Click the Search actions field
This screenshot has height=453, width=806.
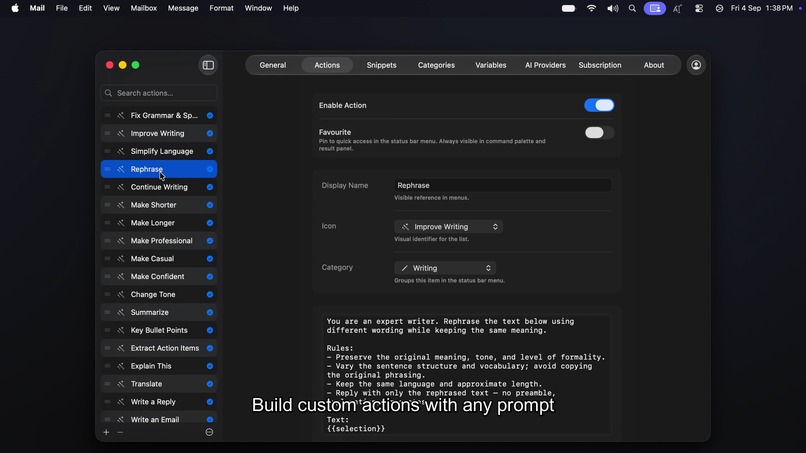click(x=159, y=93)
